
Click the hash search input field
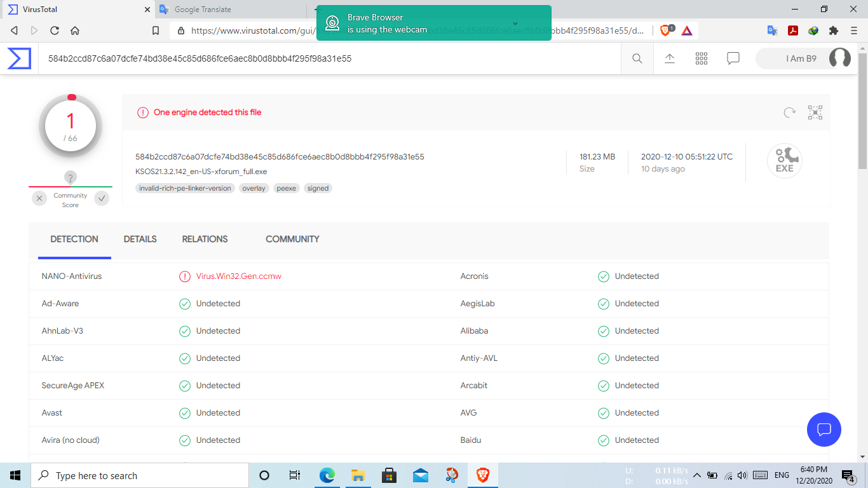tap(329, 58)
